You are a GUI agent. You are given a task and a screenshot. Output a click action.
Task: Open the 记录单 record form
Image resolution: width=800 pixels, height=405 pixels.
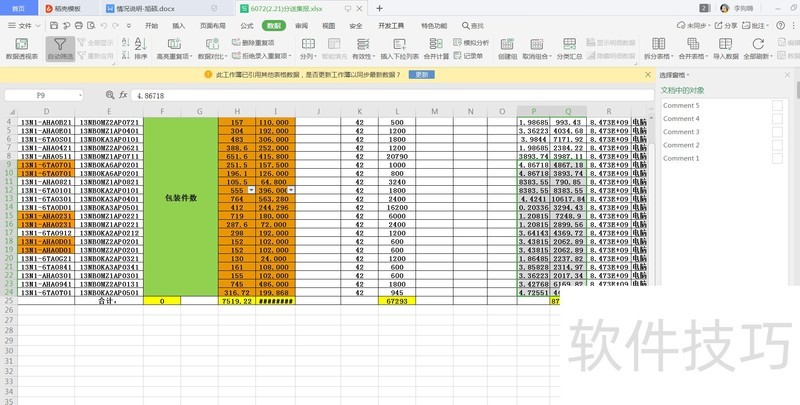(468, 56)
